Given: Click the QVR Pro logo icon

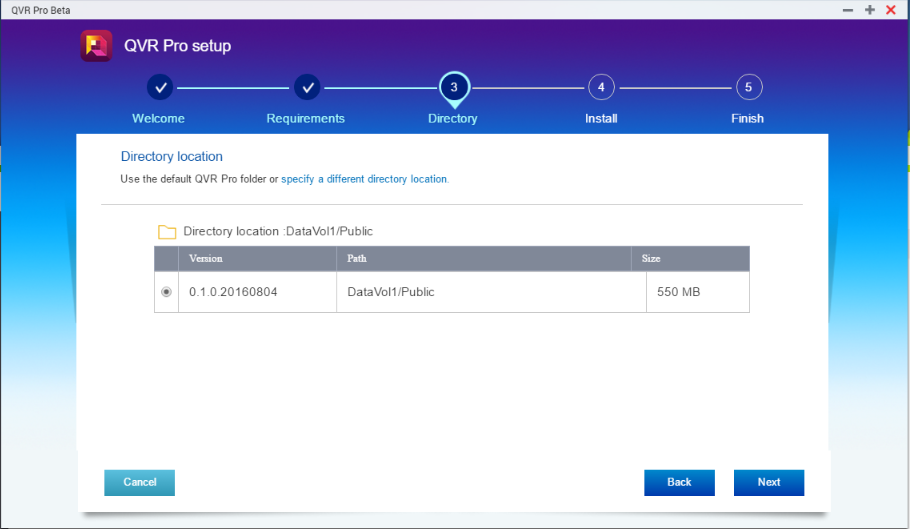Looking at the screenshot, I should pos(96,46).
